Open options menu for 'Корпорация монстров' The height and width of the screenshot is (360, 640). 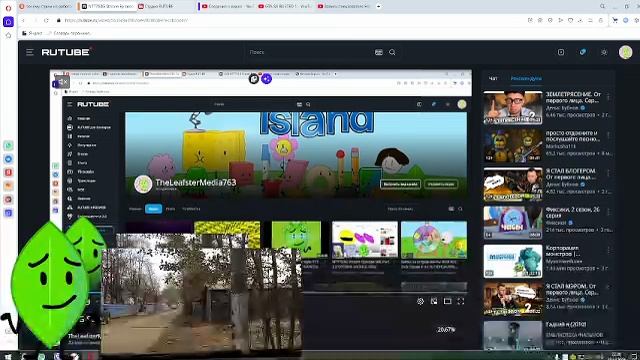(608, 251)
